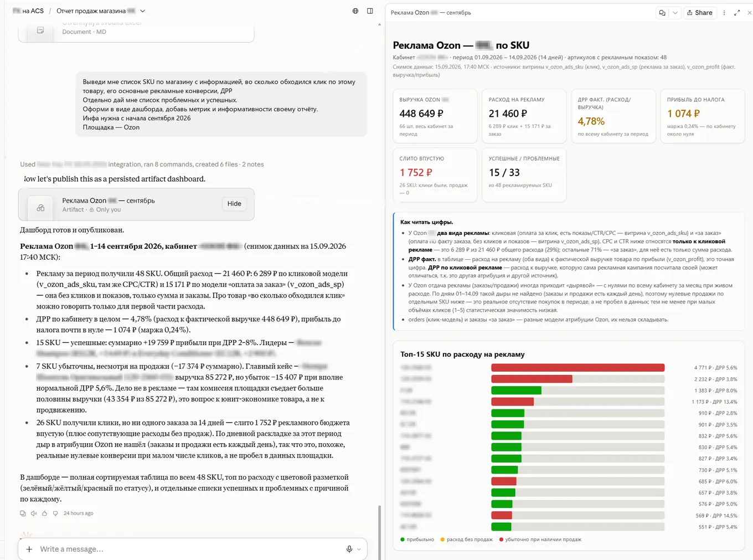Toggle the side panel layout icon
The height and width of the screenshot is (560, 753).
(370, 11)
